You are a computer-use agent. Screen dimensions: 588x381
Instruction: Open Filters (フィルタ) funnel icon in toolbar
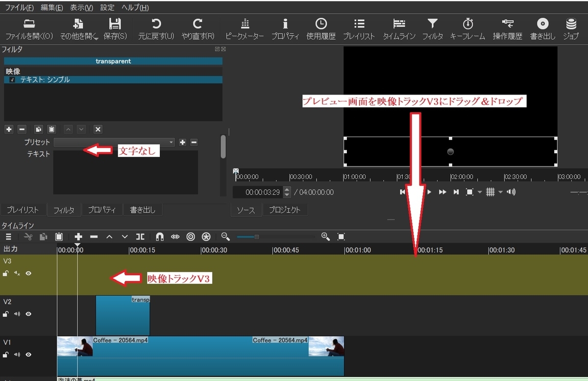tap(432, 24)
